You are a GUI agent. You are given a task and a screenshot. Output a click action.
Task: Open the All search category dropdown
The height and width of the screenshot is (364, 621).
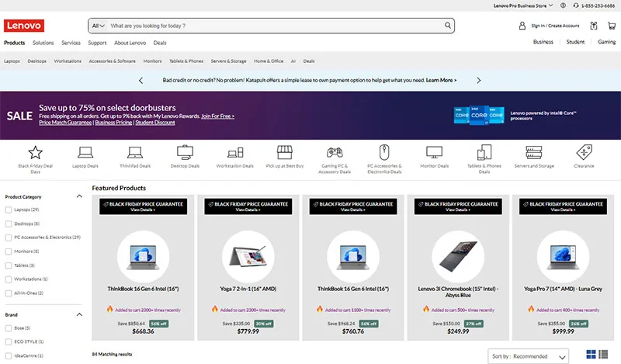coord(99,26)
